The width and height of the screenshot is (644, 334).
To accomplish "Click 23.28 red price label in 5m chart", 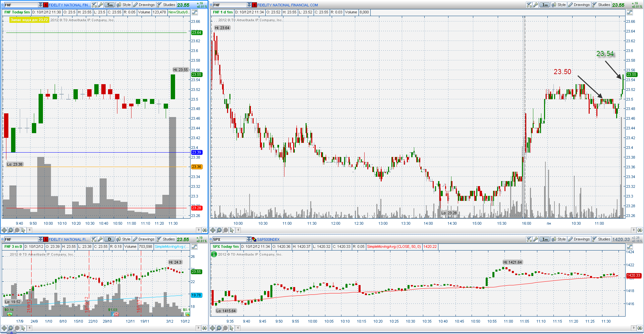I will (197, 208).
